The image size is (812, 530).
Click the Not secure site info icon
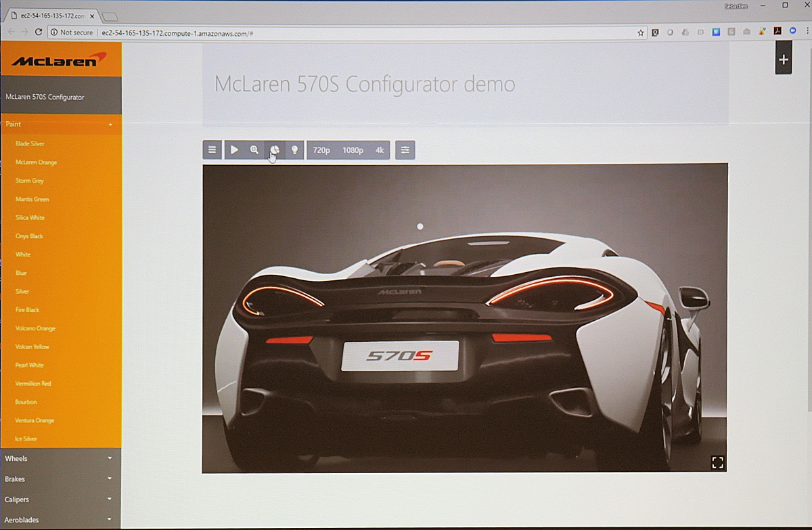[x=54, y=32]
